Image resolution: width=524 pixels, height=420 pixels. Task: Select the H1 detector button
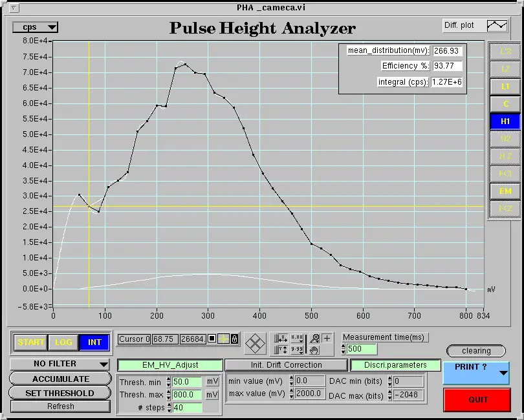(505, 121)
